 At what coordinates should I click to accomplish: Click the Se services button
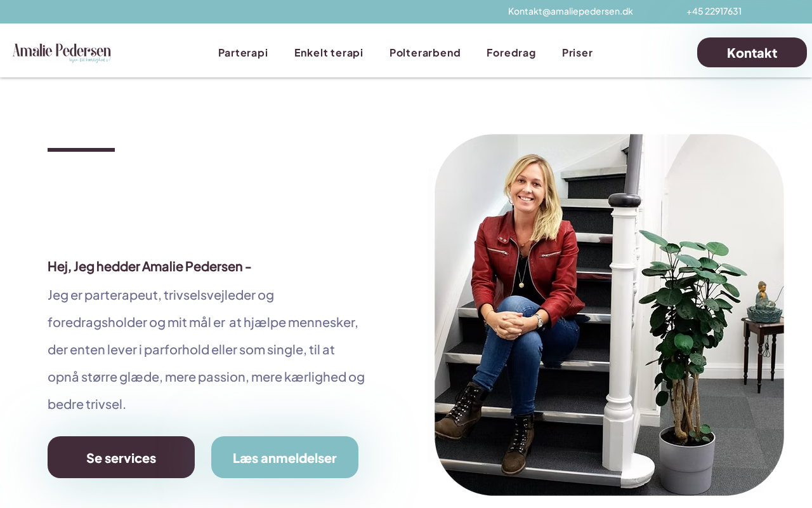tap(121, 457)
